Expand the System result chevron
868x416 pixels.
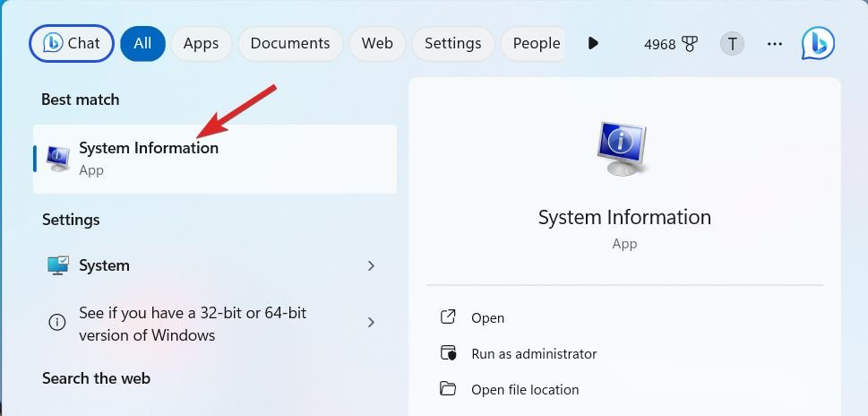click(x=371, y=266)
